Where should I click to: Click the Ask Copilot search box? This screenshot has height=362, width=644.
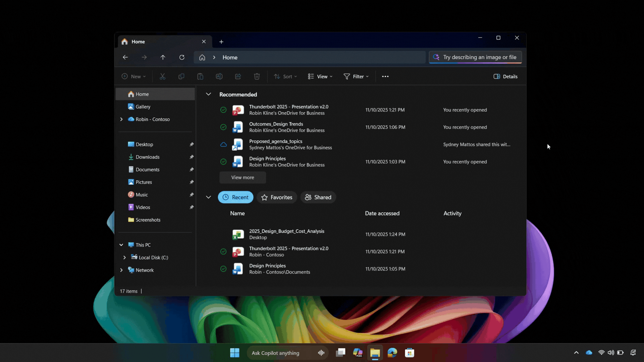(x=287, y=353)
